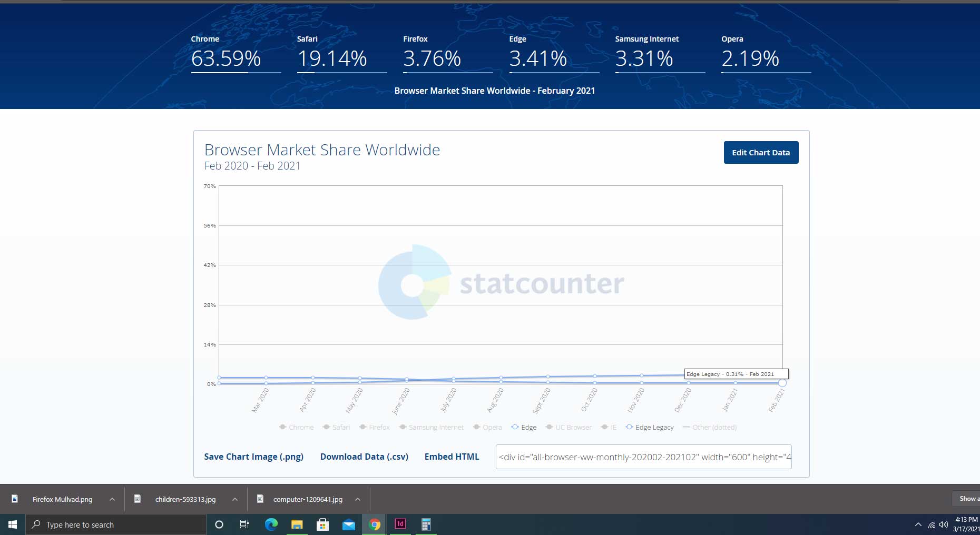The height and width of the screenshot is (535, 980).
Task: Click the taskbar search box
Action: [116, 524]
